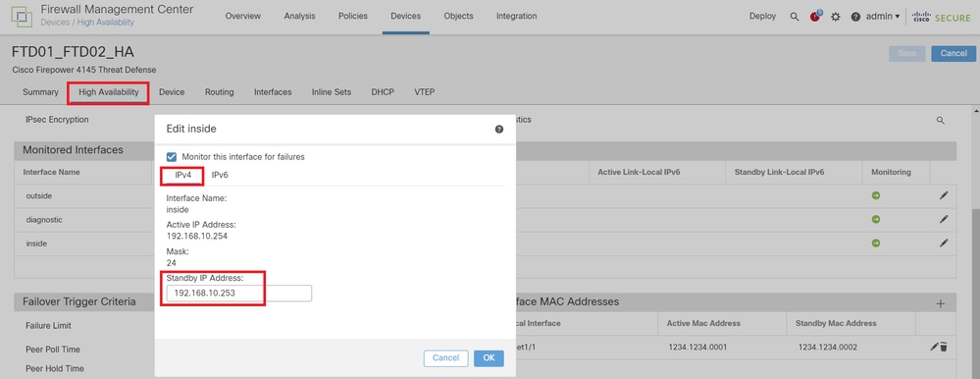The height and width of the screenshot is (379, 980).
Task: Open the settings gear icon
Action: point(836,17)
